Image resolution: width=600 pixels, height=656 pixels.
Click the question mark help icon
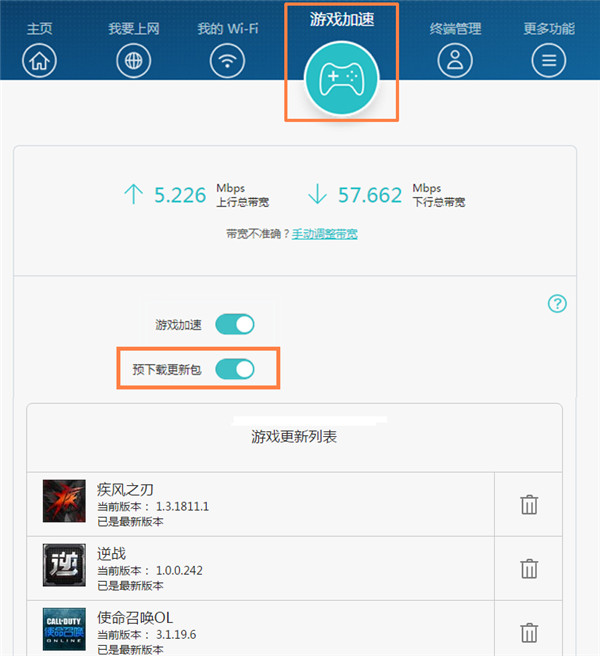tap(558, 304)
